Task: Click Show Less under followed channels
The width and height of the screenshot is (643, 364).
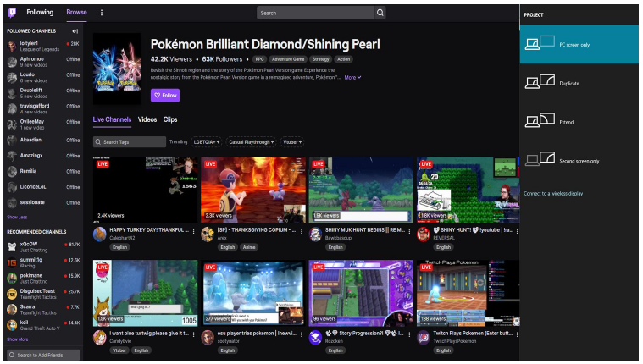Action: click(17, 218)
